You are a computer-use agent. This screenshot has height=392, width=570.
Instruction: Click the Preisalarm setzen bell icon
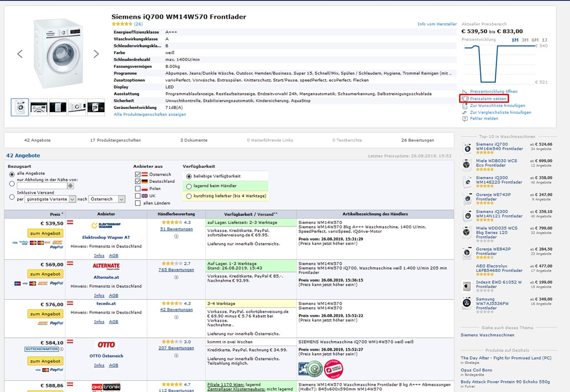(x=465, y=98)
